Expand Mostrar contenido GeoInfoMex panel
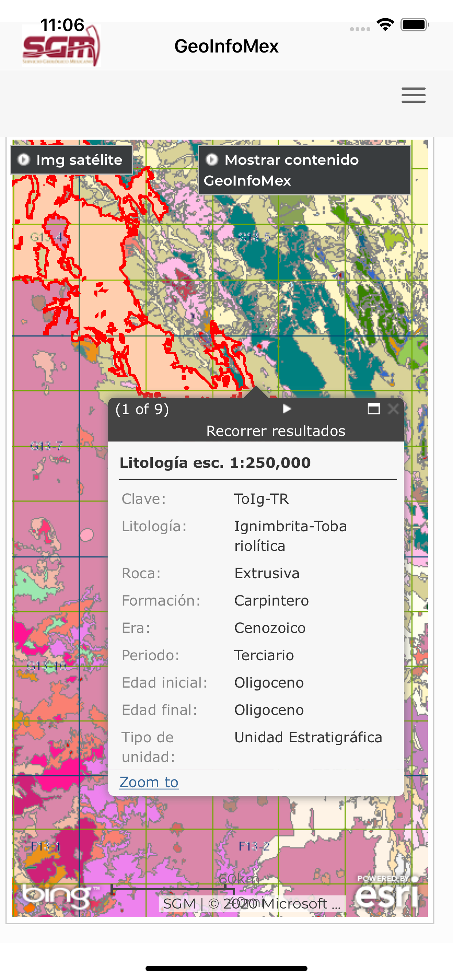 pyautogui.click(x=305, y=170)
